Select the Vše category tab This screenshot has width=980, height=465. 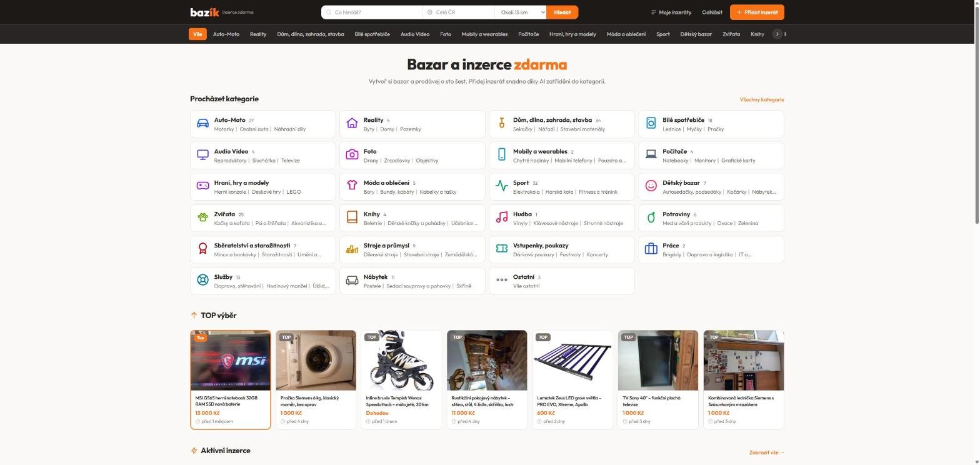point(197,34)
